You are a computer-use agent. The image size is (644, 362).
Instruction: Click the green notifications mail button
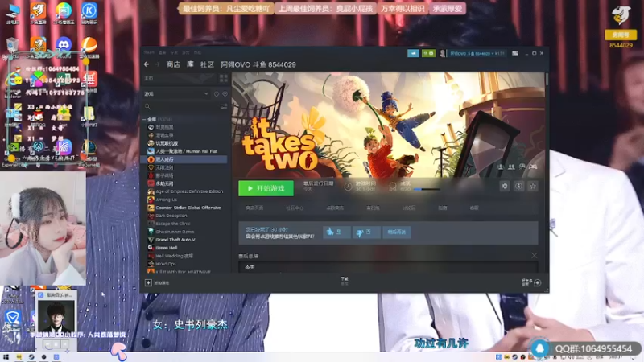(x=428, y=53)
